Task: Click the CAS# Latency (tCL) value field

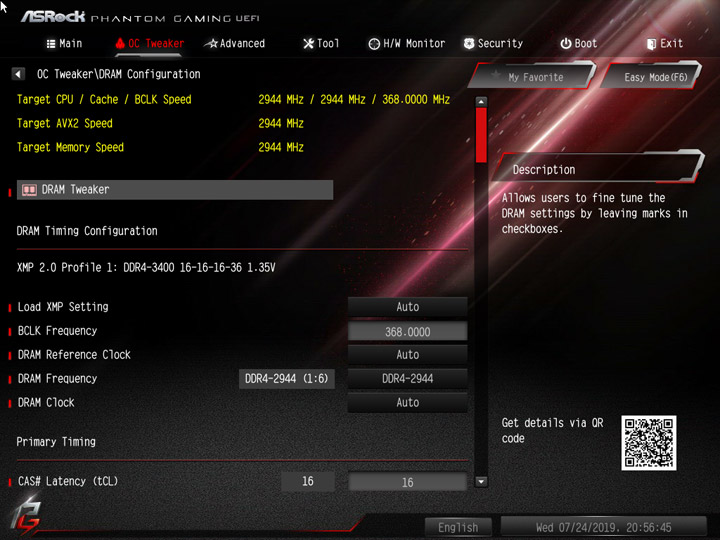Action: (x=407, y=482)
